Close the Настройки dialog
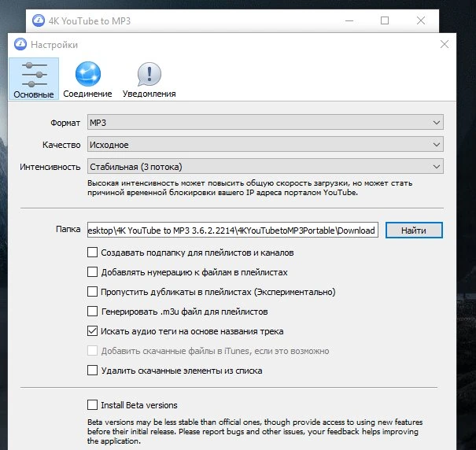 pos(445,44)
